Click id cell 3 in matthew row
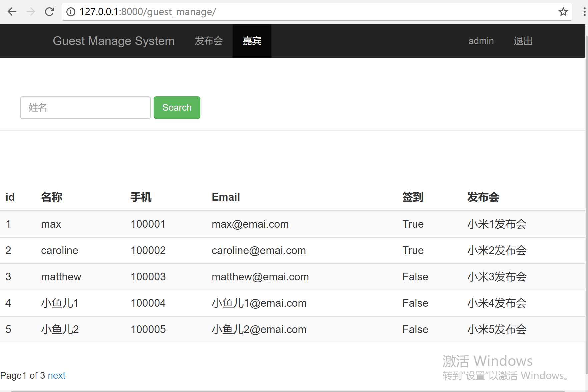Viewport: 588px width, 392px height. 8,277
